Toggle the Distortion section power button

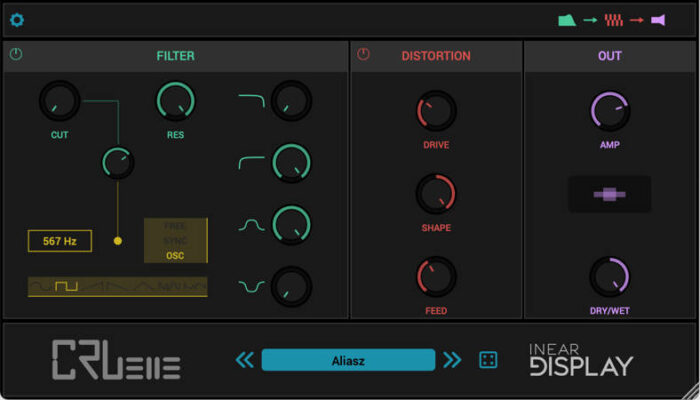(x=363, y=55)
